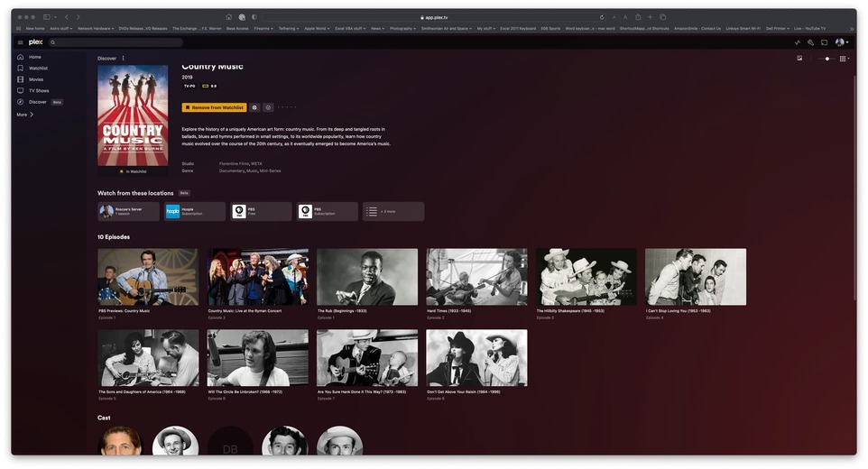Screen dimensions: 868x469
Task: Show hidden bookmarks with double chevron
Action: coord(852,28)
